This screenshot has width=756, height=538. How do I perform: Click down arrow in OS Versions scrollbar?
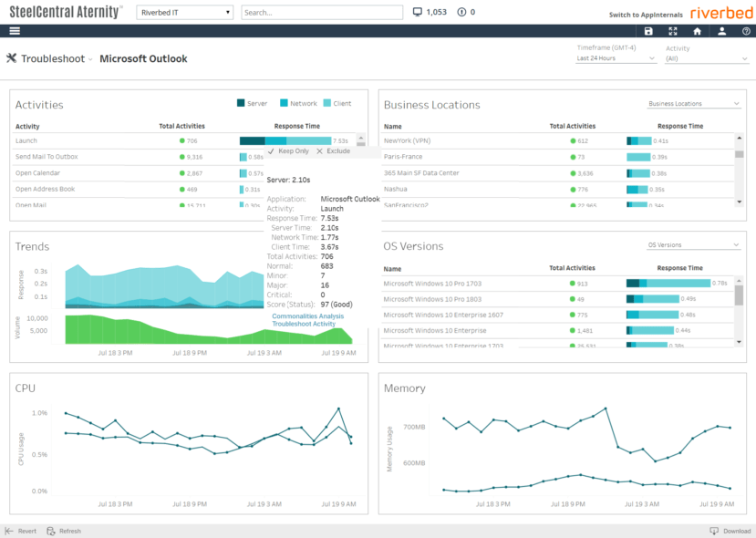[x=739, y=342]
